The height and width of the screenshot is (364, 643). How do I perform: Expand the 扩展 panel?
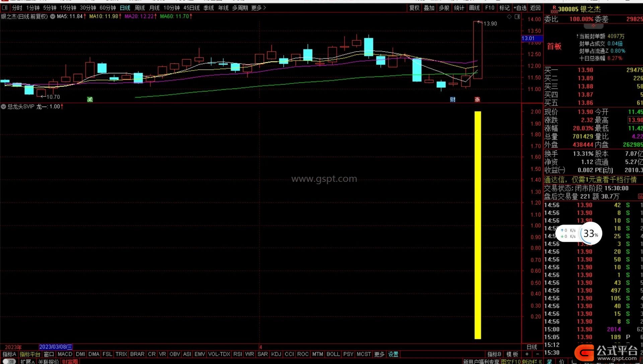(27, 362)
